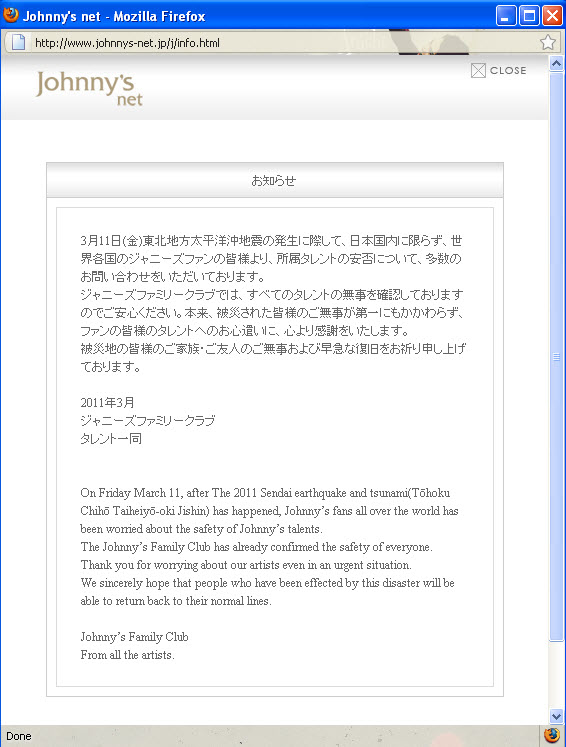Click the 2011年3月 date line
This screenshot has width=566, height=747.
[x=107, y=403]
